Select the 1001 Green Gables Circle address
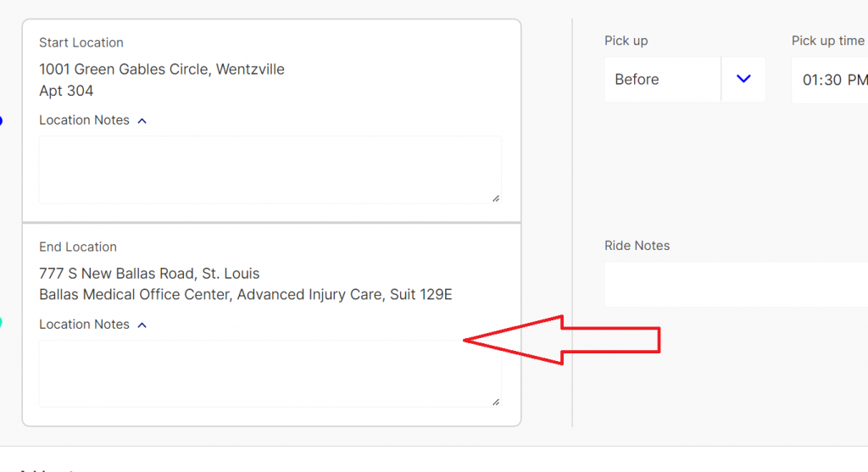Screen dimensions: 868x472 [x=162, y=69]
